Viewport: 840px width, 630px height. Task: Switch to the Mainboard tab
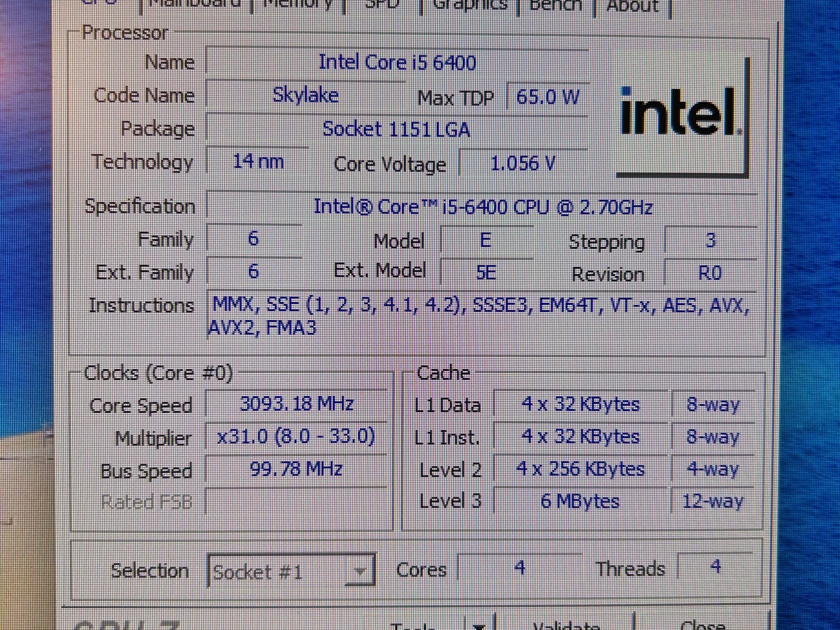tap(194, 5)
